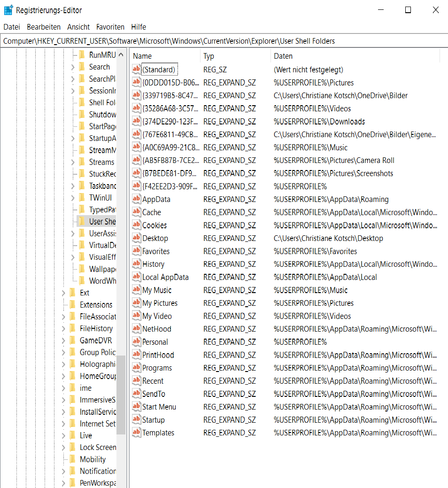The image size is (448, 488).
Task: Click the C:\Users\Christiane Kotsch\Desktop data cell
Action: 328,238
